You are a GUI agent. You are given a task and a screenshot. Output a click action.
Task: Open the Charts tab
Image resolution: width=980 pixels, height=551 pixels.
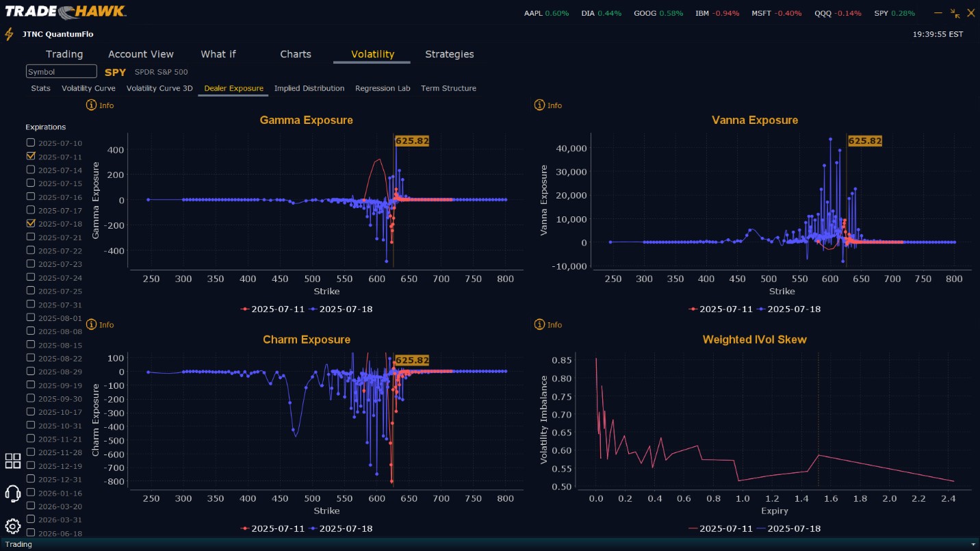pos(296,54)
